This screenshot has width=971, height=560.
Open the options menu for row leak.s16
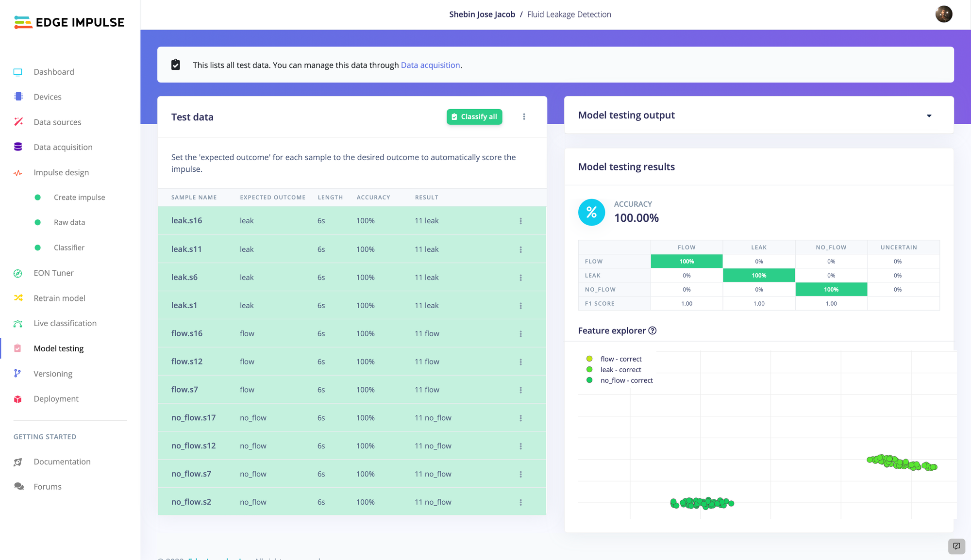pos(520,221)
